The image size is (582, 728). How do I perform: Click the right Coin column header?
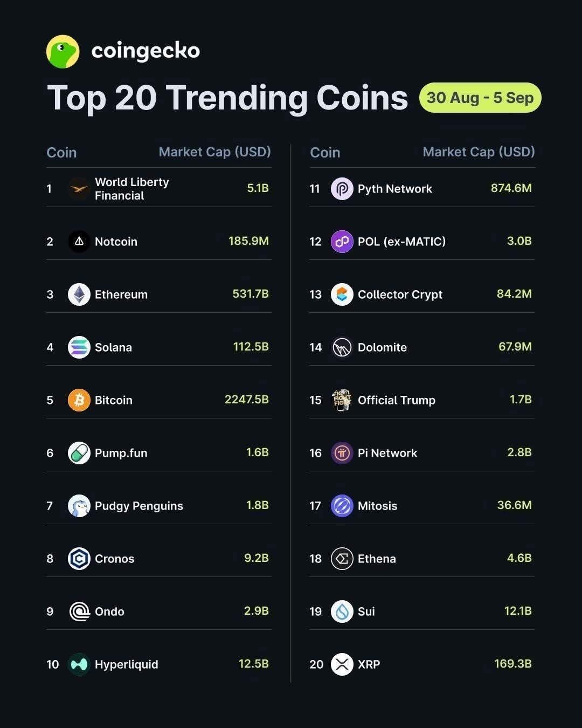click(325, 153)
